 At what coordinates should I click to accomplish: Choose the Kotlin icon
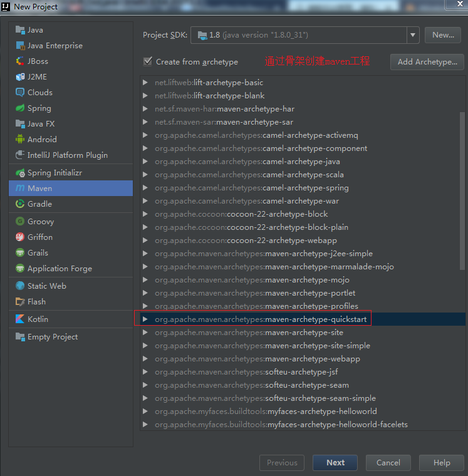point(20,319)
